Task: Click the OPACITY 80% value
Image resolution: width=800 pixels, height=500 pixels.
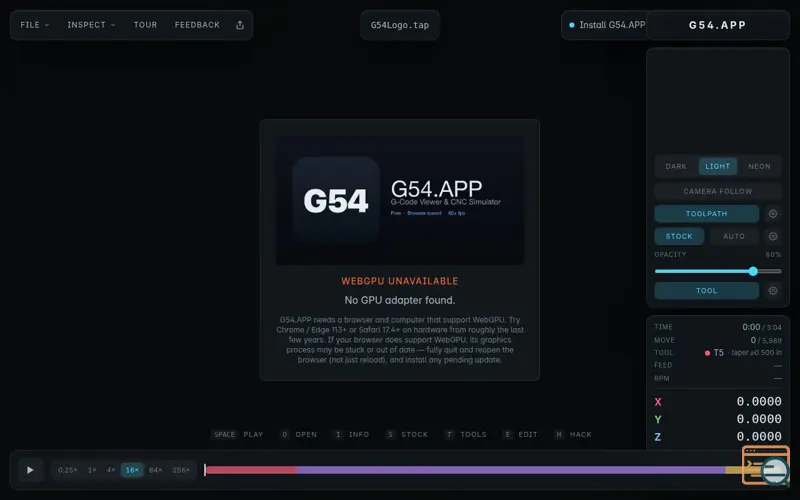Action: (773, 255)
